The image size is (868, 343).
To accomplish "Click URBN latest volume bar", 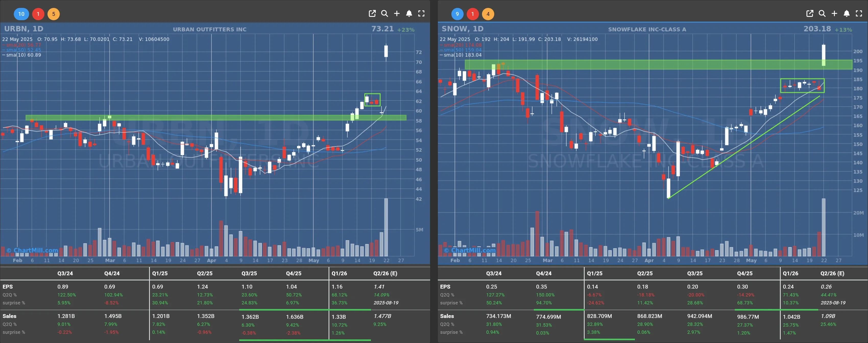I will click(x=386, y=227).
